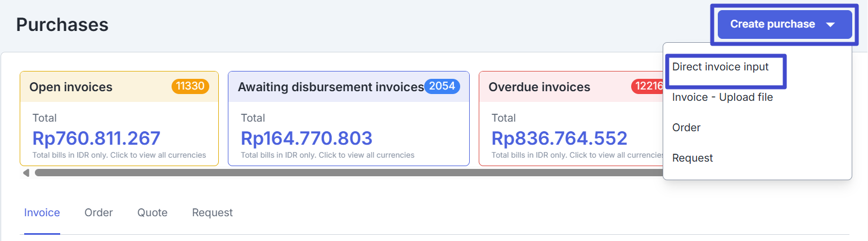This screenshot has height=241, width=868.
Task: Click the blue 2054 count badge
Action: 442,86
